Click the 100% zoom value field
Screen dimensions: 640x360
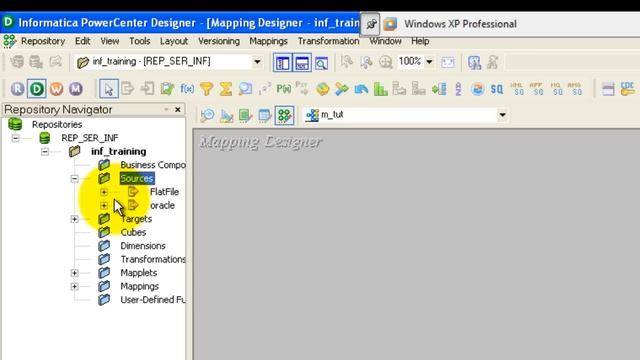click(410, 62)
